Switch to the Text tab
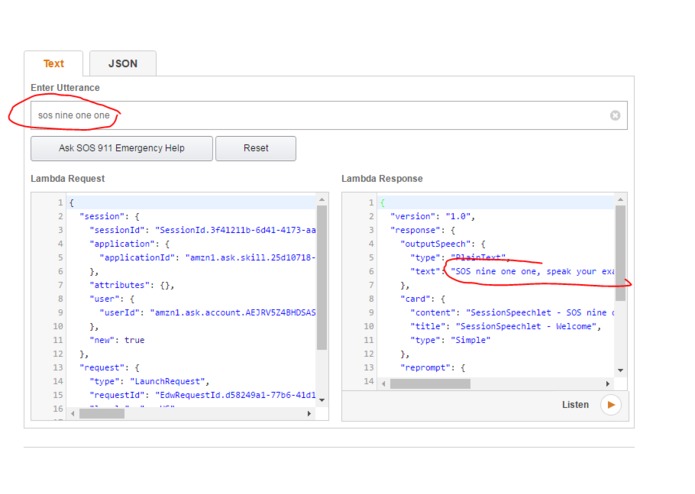Image resolution: width=695 pixels, height=494 pixels. click(54, 63)
